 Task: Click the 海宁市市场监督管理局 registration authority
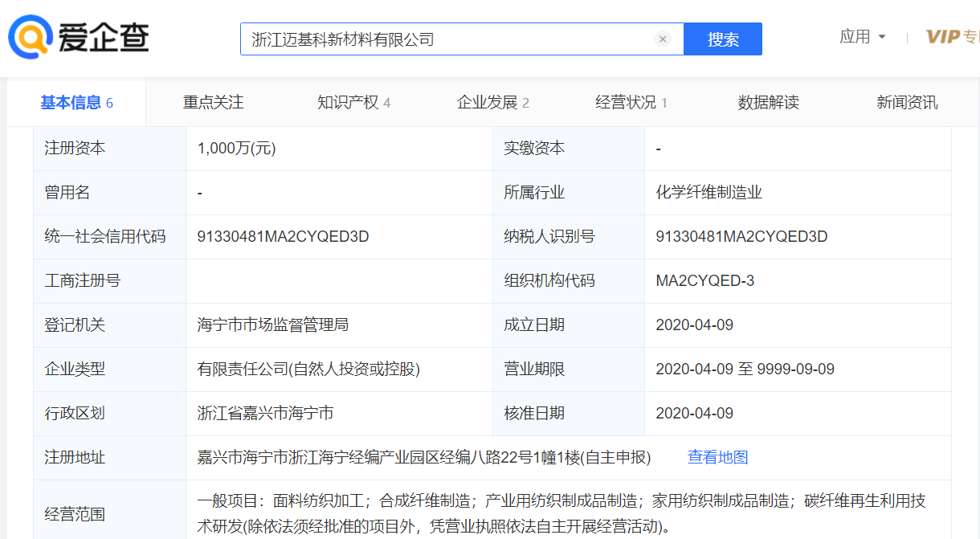(272, 325)
